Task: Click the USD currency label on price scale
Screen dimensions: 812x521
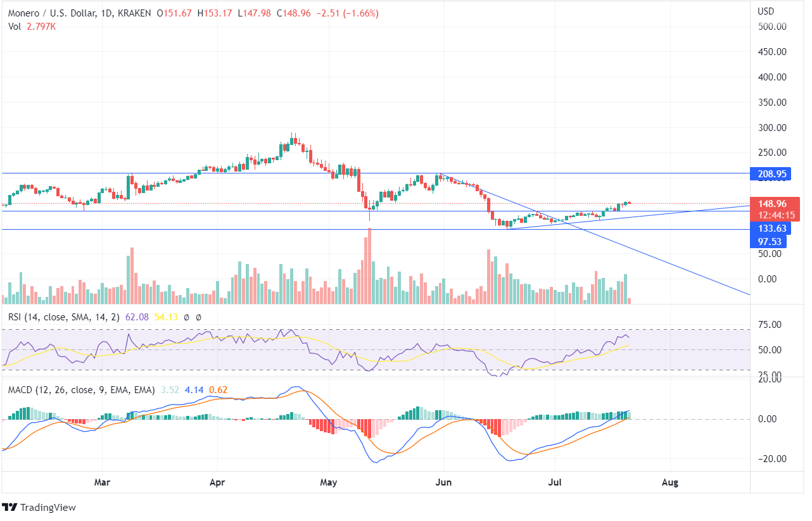Action: click(766, 11)
